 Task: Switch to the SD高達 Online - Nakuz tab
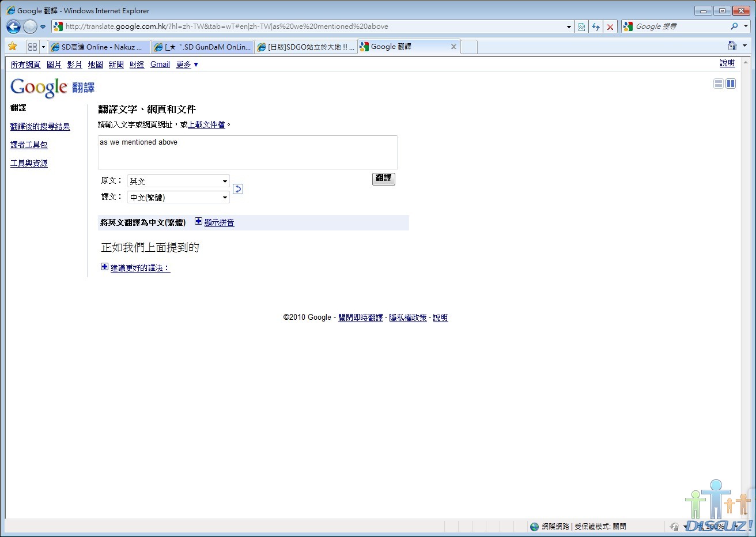point(100,47)
